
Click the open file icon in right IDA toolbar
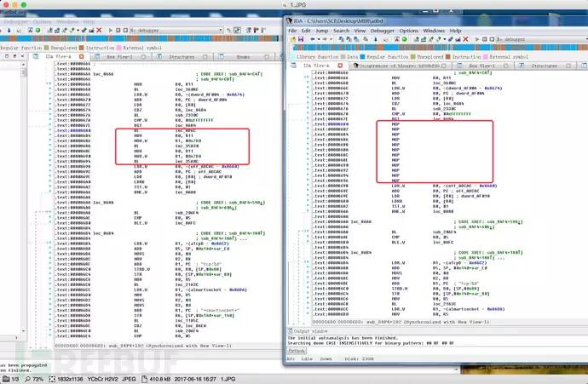[293, 39]
